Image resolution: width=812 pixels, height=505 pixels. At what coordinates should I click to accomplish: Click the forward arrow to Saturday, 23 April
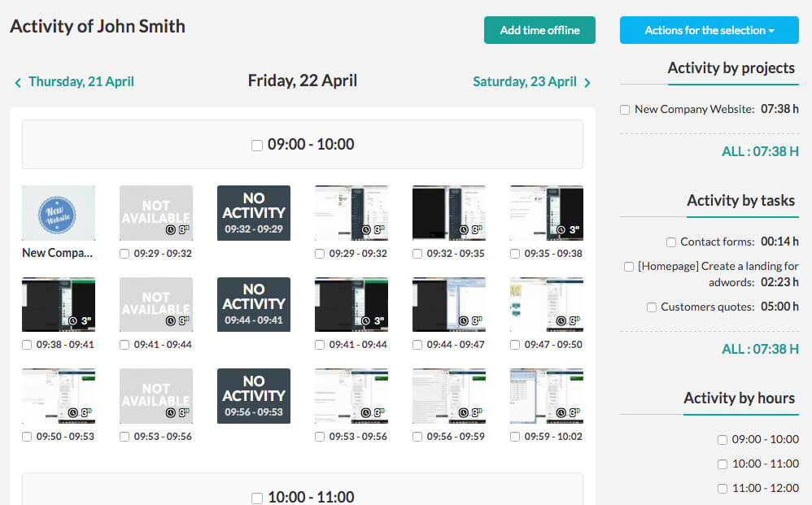588,81
